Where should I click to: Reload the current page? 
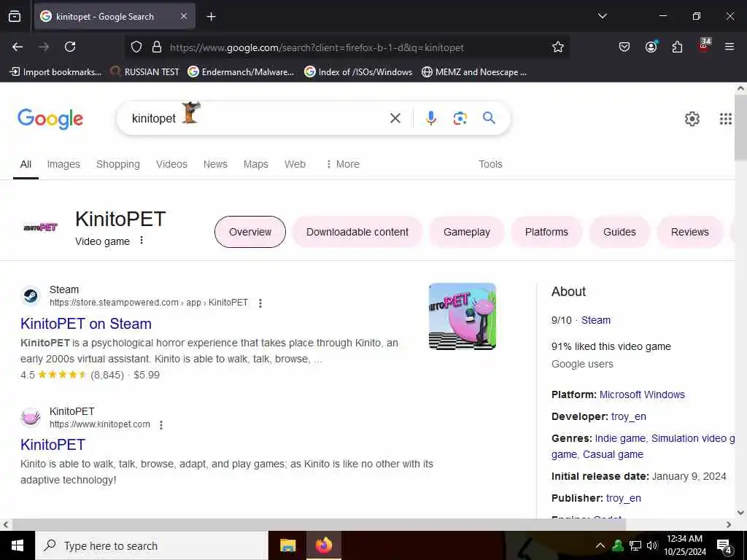(70, 47)
